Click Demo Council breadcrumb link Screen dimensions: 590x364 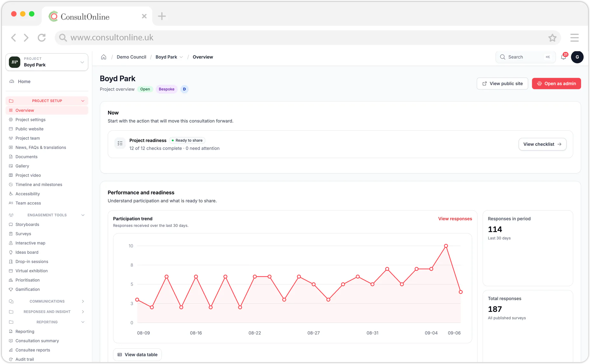131,57
